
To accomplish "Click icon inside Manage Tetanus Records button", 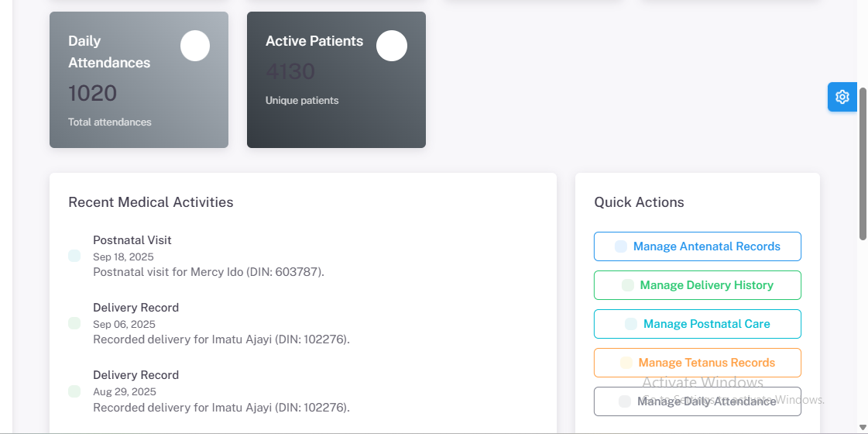I will pyautogui.click(x=626, y=363).
